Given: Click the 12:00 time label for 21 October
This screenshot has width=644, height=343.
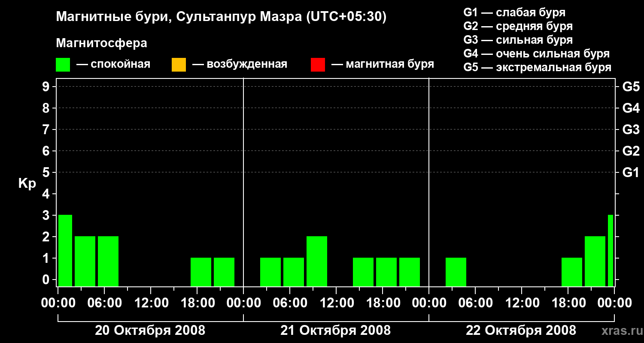Looking at the screenshot, I should click(x=336, y=303).
